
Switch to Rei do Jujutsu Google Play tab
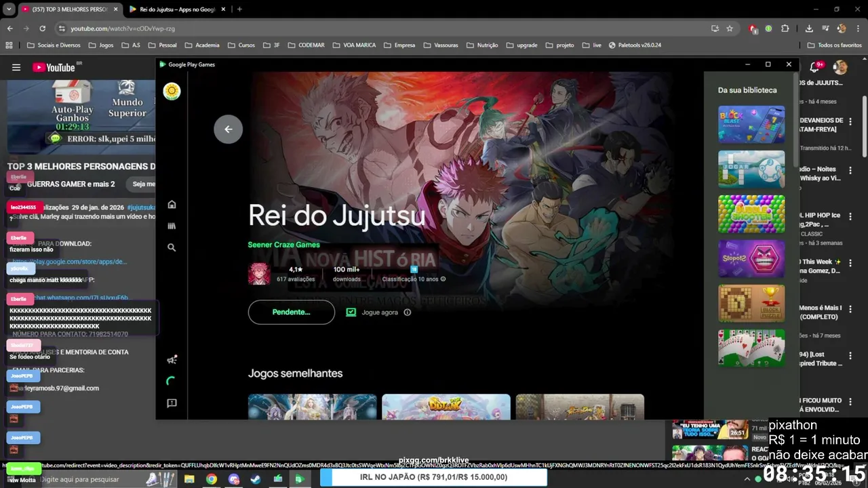pos(178,9)
